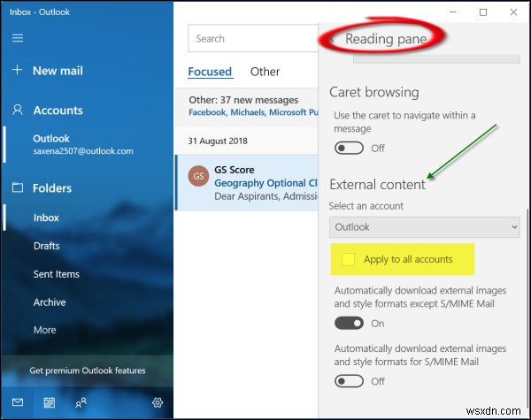531x420 pixels.
Task: Click the settings pane scrollbar
Action: (528, 308)
